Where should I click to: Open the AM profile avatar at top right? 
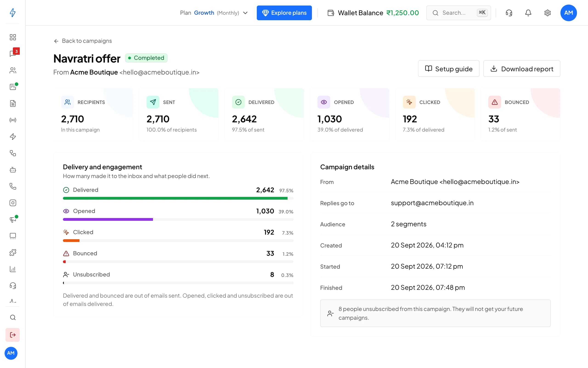(568, 13)
